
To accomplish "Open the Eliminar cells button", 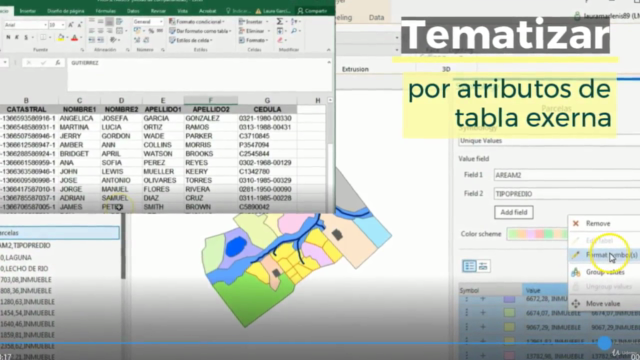I will [253, 31].
